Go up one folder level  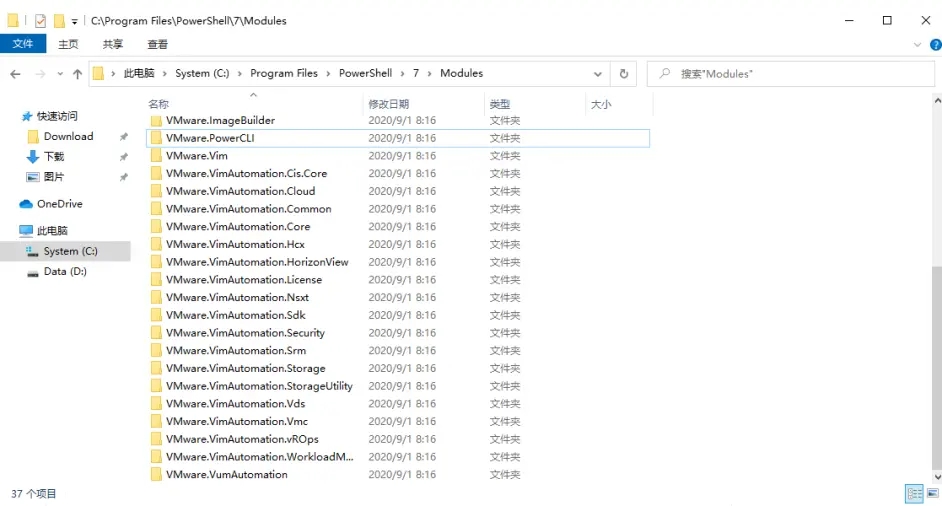[77, 74]
